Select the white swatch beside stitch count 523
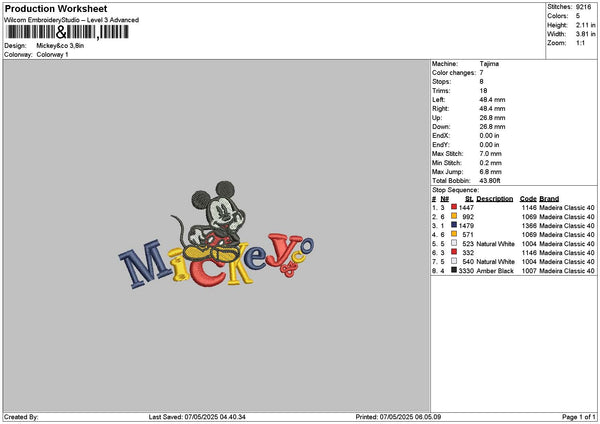This screenshot has height=424, width=600. coord(454,243)
